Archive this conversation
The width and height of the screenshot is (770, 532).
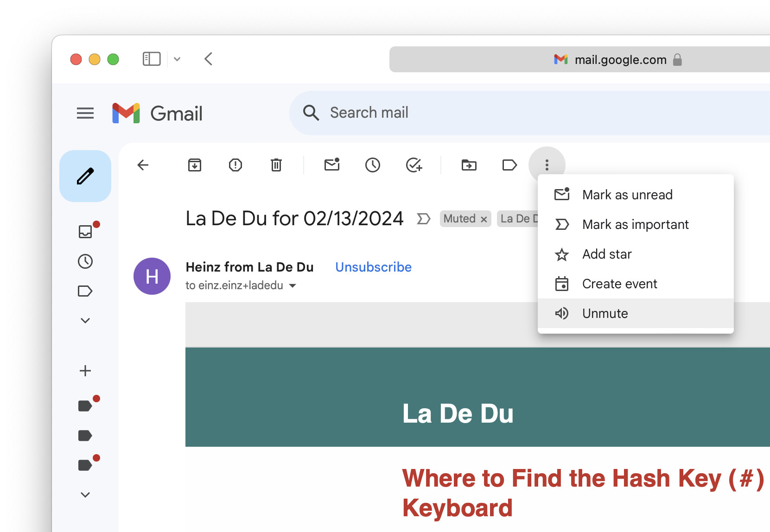click(x=195, y=165)
